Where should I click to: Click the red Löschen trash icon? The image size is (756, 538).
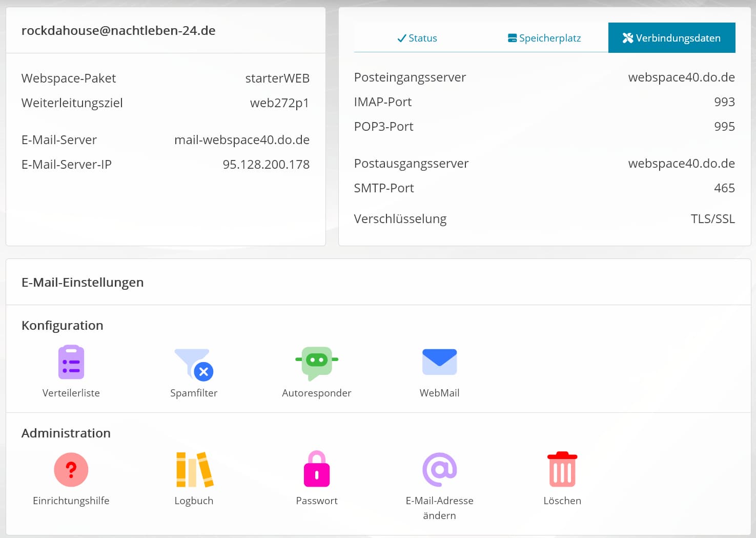562,469
